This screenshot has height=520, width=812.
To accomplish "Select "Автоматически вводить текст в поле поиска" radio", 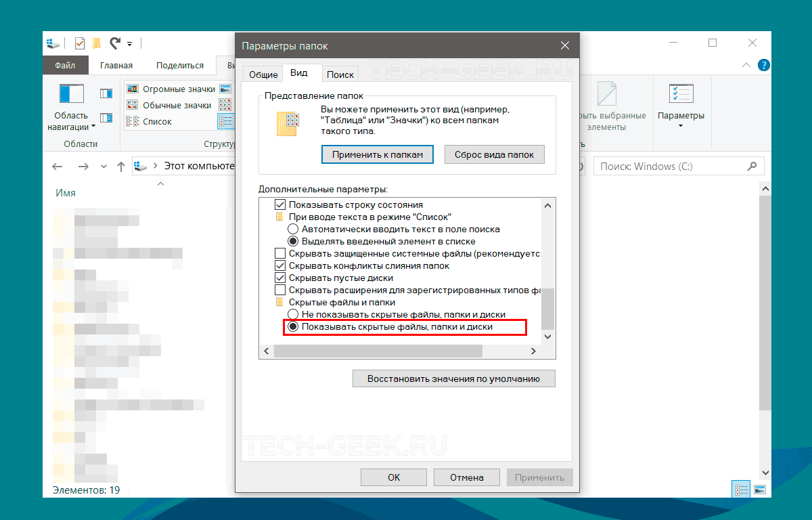I will [292, 229].
